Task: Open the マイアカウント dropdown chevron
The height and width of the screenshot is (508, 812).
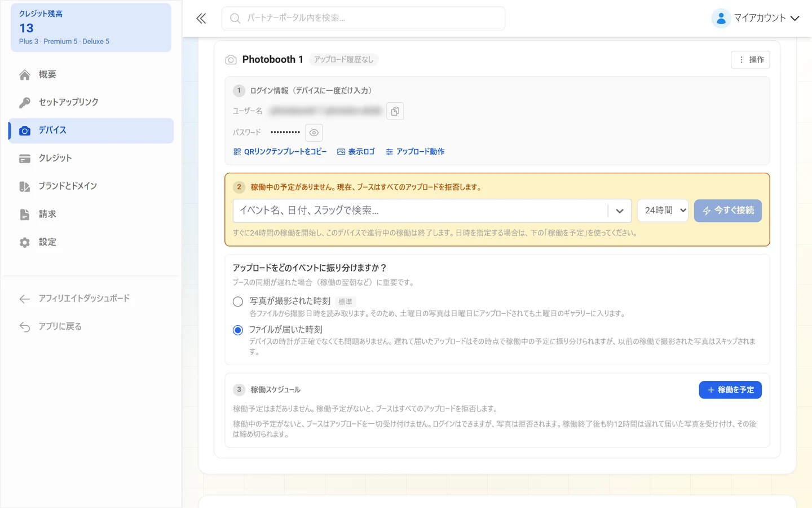Action: pos(795,18)
